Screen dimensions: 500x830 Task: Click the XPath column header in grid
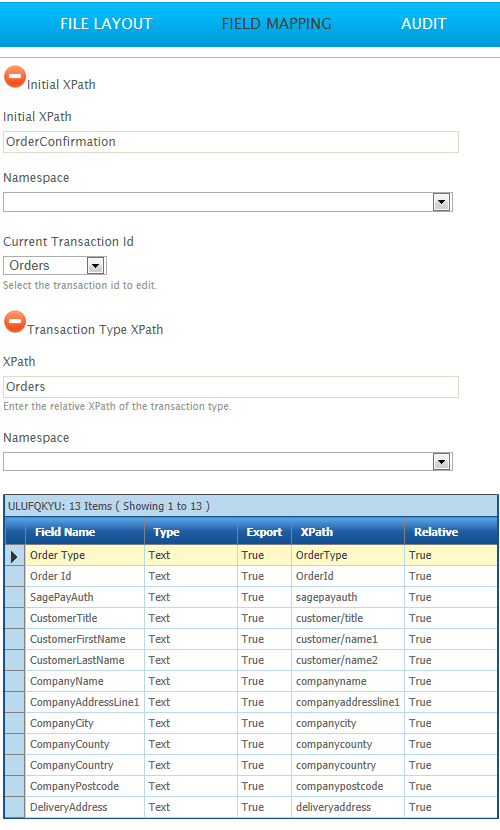[348, 532]
